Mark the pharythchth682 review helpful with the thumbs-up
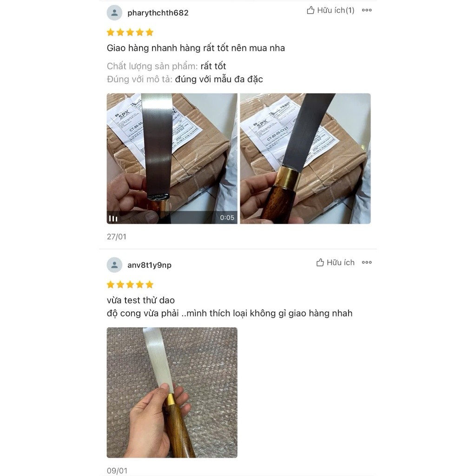476x476 pixels. 310,10
